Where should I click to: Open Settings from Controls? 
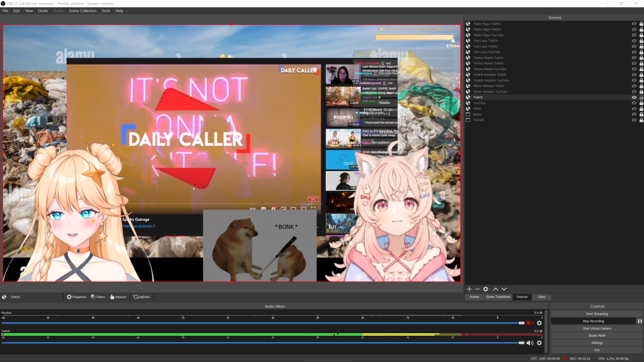[x=597, y=343]
